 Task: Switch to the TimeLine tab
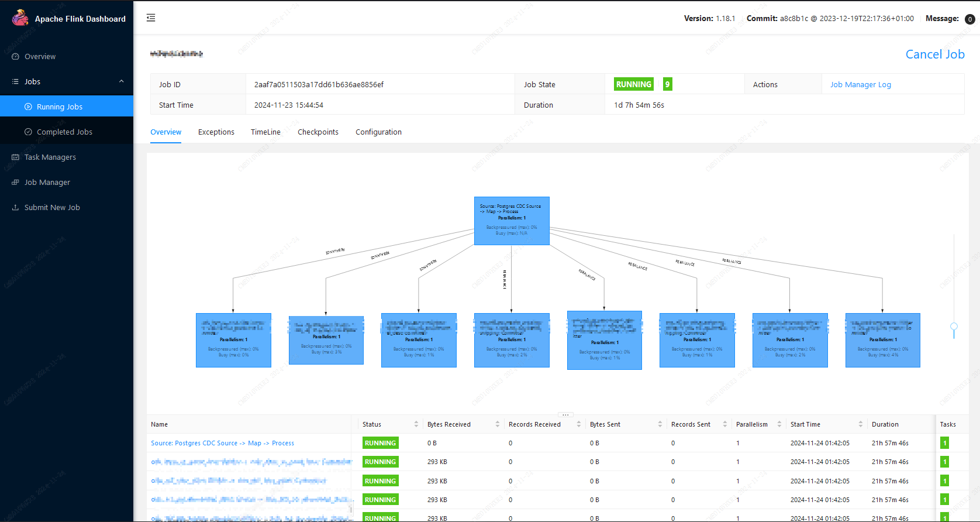(x=266, y=132)
